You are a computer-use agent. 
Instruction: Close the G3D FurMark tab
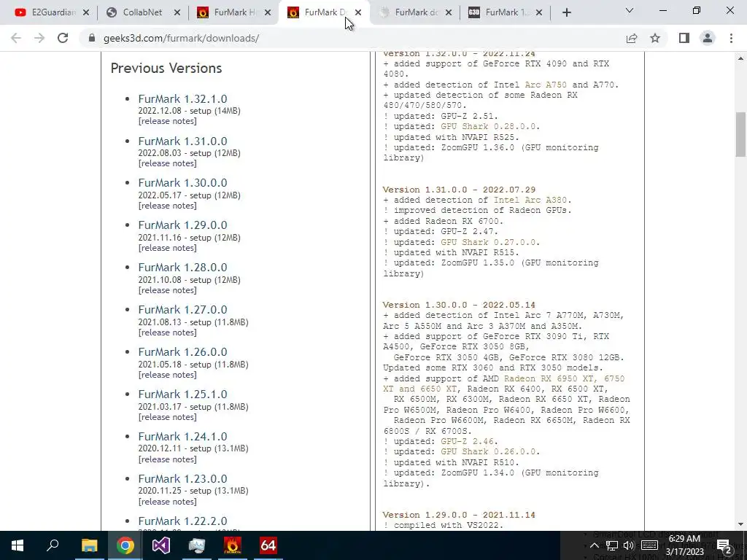tap(539, 13)
